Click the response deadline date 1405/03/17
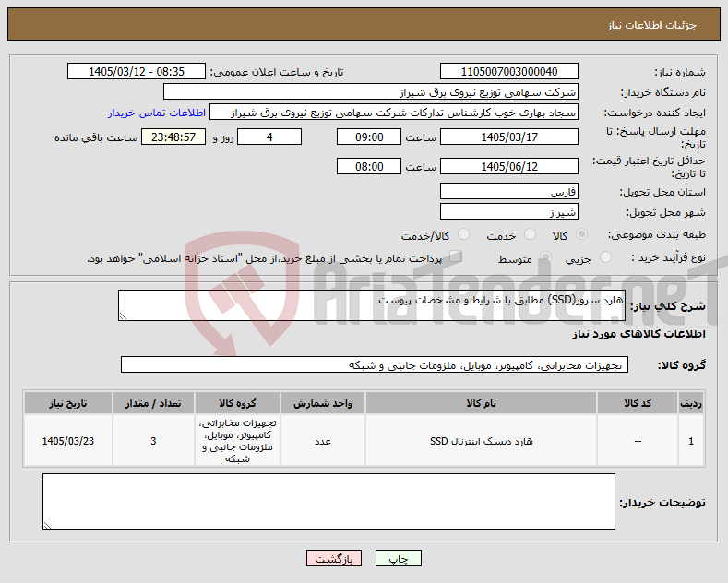This screenshot has width=728, height=583. [508, 137]
